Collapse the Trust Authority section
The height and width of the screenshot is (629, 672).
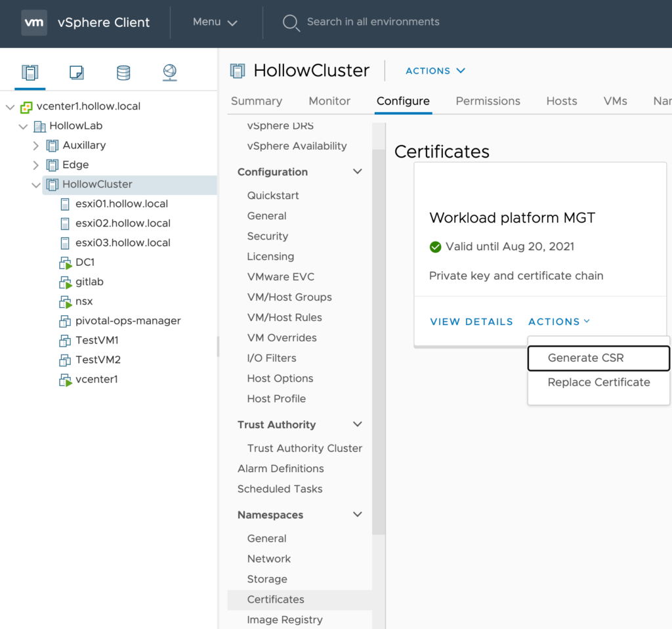click(x=358, y=425)
